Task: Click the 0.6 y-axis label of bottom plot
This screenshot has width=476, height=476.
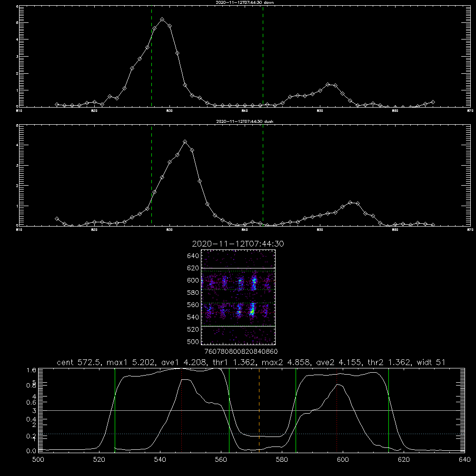Action: pyautogui.click(x=31, y=403)
